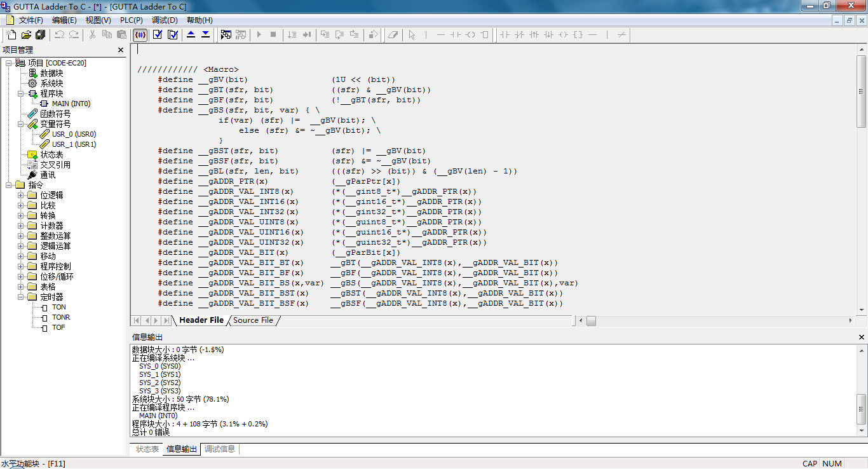Undo the last action via toolbar arrow
The height and width of the screenshot is (469, 868).
(59, 34)
